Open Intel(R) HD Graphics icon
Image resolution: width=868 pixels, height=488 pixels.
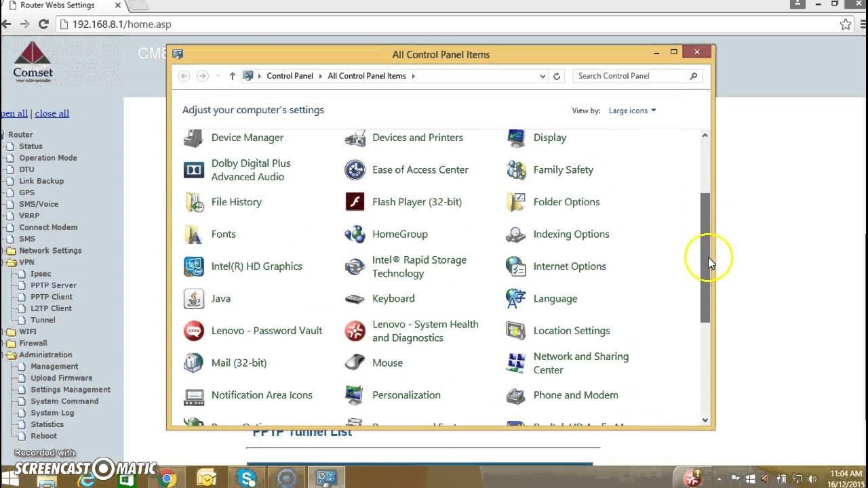click(x=193, y=266)
